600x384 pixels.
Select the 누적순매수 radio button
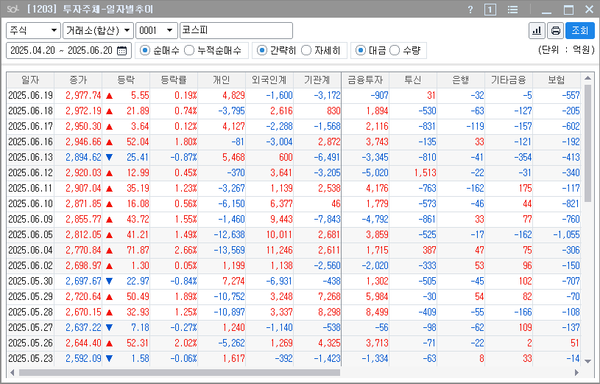click(189, 50)
